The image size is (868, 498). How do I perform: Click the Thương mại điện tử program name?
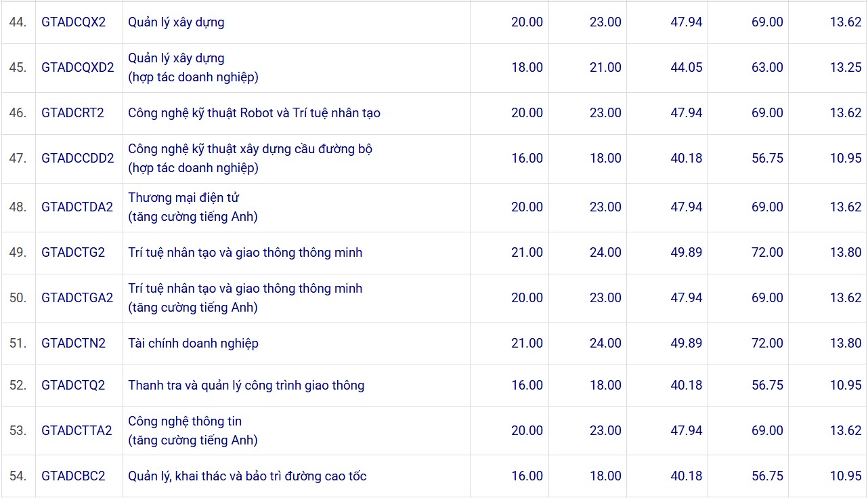(x=184, y=198)
